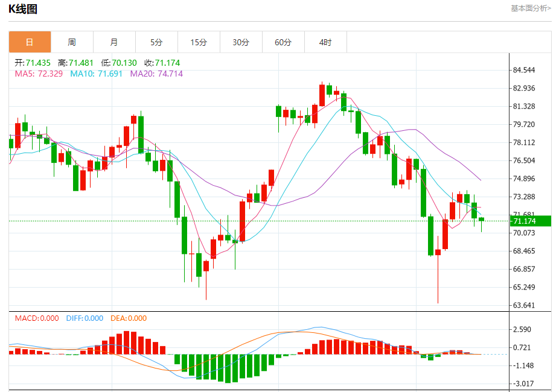
Task: Click the 73.288 price axis label
Action: coord(524,197)
